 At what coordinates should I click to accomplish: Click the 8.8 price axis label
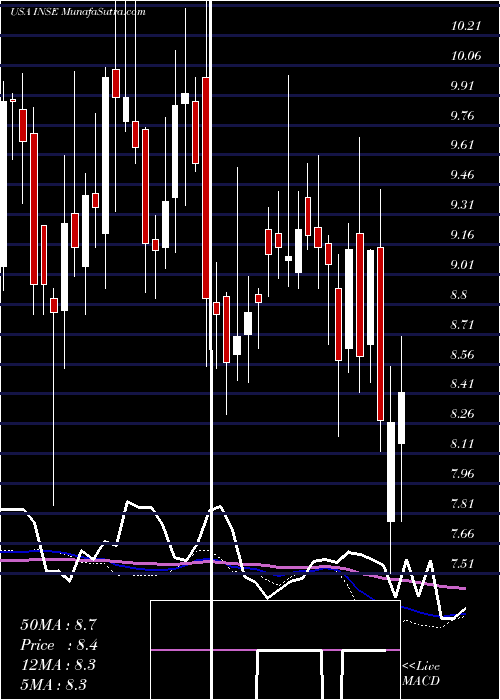(461, 295)
